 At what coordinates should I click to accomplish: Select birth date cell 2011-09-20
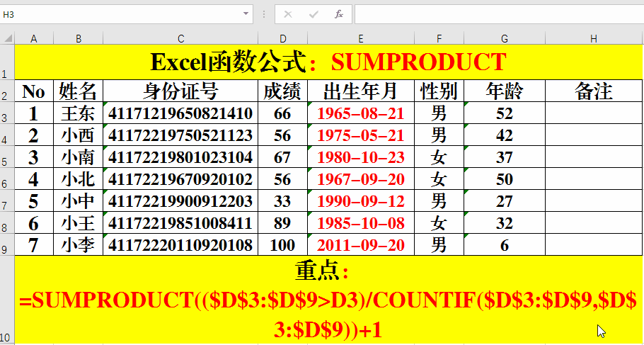pos(361,244)
